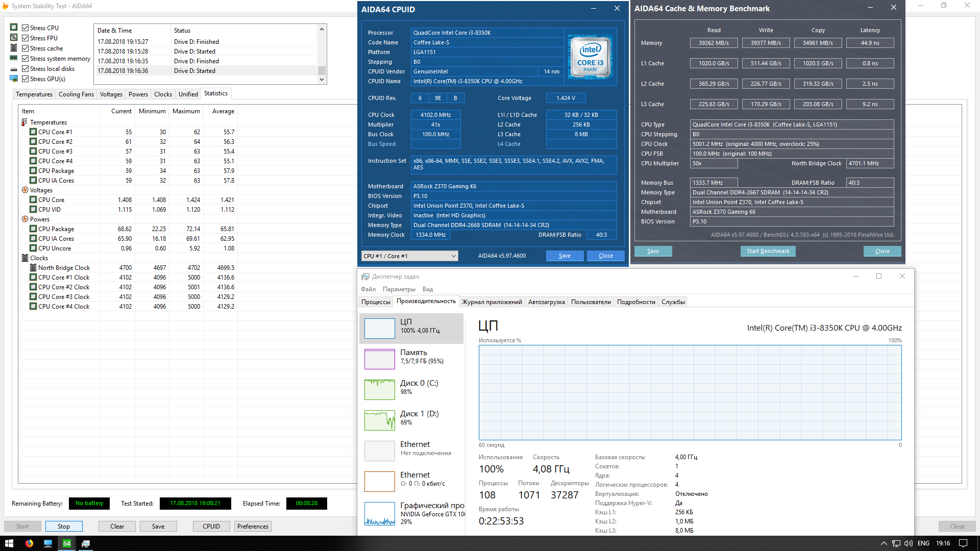Switch to the Cooling Fans tab
The image size is (980, 551).
(x=76, y=94)
